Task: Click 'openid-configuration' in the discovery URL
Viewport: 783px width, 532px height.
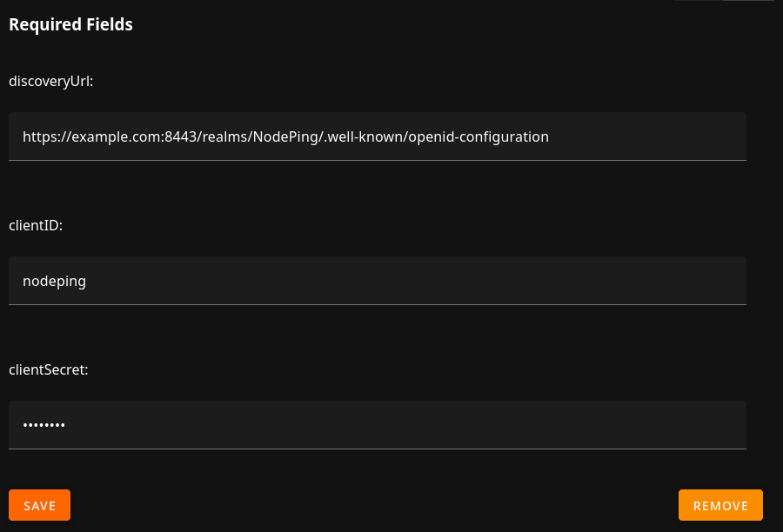Action: tap(478, 136)
